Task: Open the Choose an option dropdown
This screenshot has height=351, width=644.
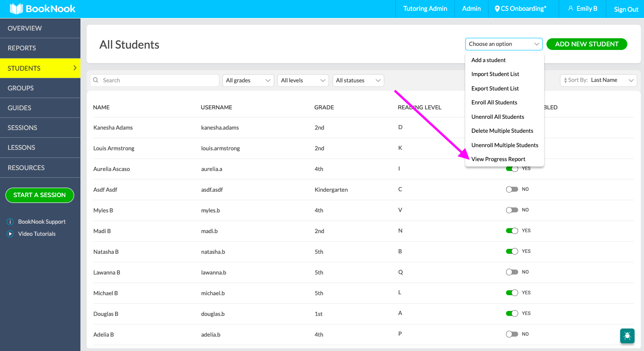Action: pos(503,44)
